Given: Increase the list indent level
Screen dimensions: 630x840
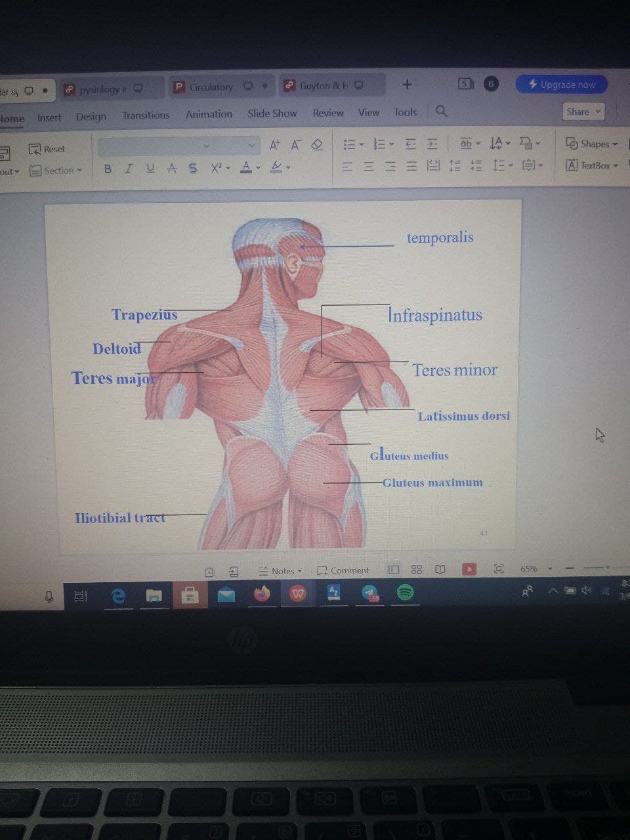Looking at the screenshot, I should (432, 144).
